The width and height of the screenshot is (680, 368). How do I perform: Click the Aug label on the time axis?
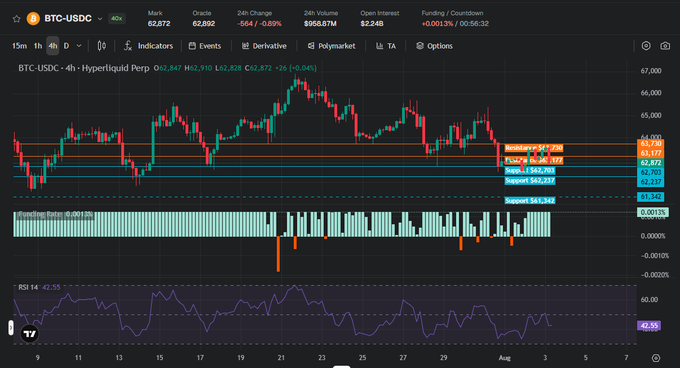click(x=505, y=358)
